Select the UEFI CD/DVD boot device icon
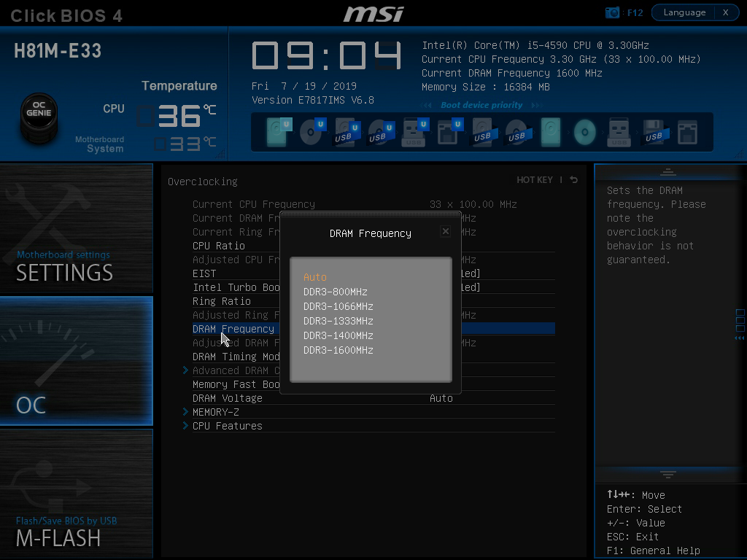The image size is (747, 560). coord(313,131)
